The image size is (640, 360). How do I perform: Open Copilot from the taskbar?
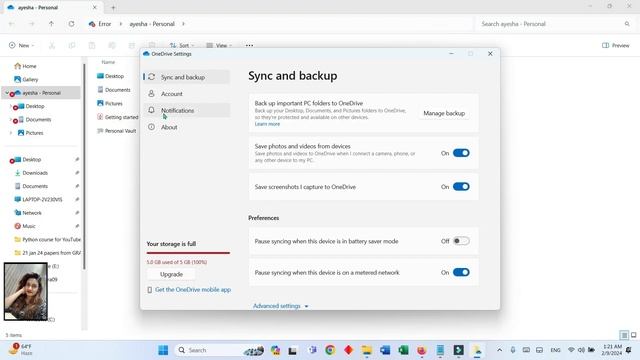276,350
